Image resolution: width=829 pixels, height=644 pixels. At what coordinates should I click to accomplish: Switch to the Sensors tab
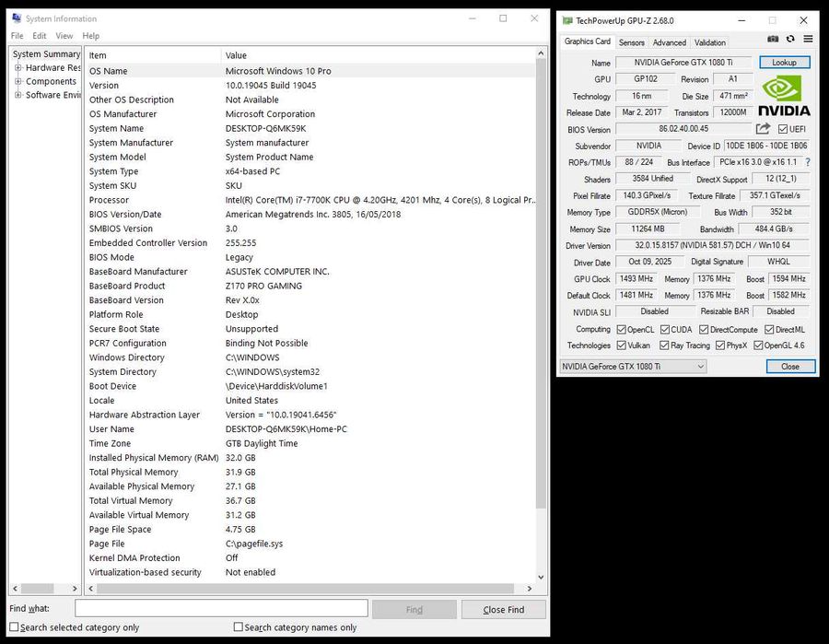coord(631,42)
